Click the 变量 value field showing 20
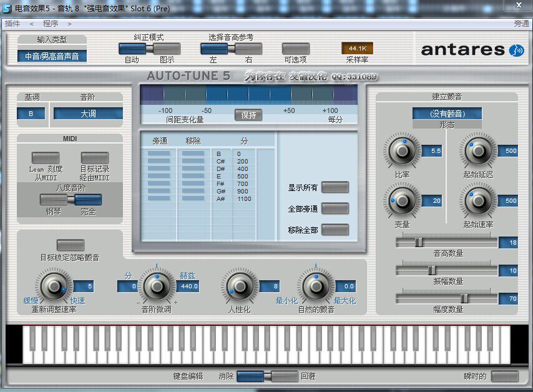Screen dimensions: 533x392 (x=432, y=200)
